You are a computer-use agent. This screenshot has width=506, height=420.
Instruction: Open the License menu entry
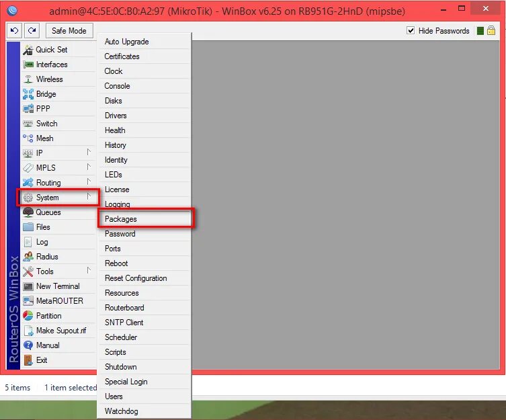point(144,190)
